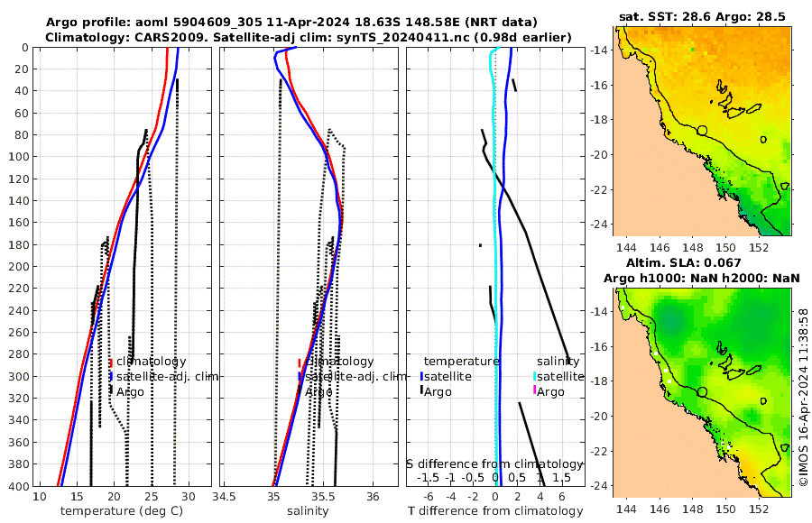Click the float circle marker on SLA map
The width and height of the screenshot is (812, 523).
702,392
